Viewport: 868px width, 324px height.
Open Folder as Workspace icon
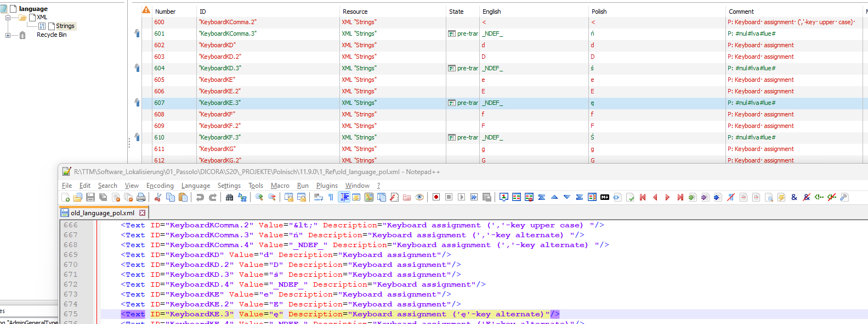pyautogui.click(x=407, y=198)
